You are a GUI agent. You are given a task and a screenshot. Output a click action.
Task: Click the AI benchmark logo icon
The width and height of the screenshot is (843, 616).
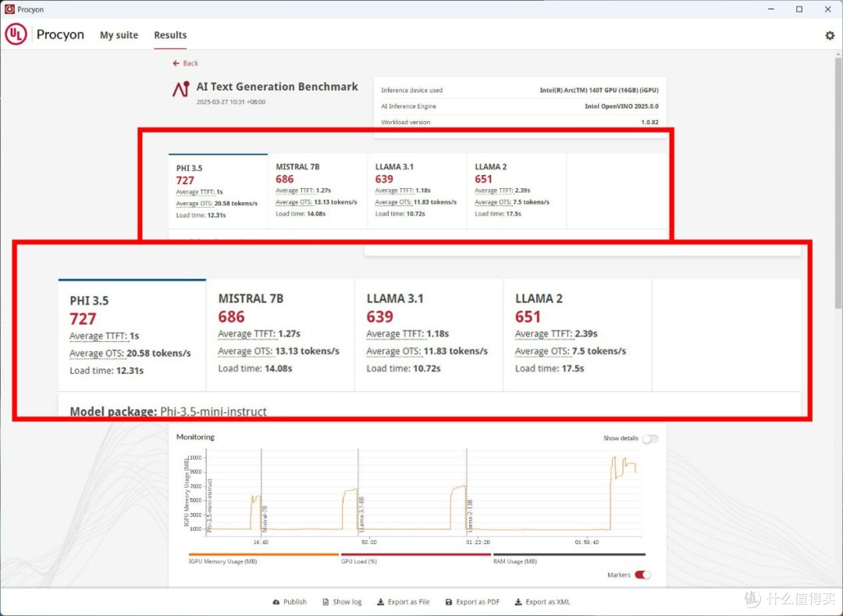click(181, 89)
